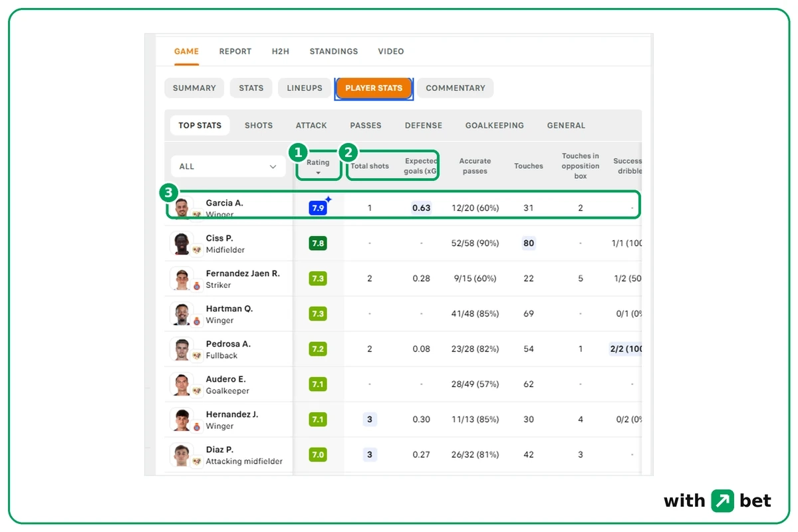Open the ALL player filter dropdown
This screenshot has width=798, height=532.
pos(228,166)
